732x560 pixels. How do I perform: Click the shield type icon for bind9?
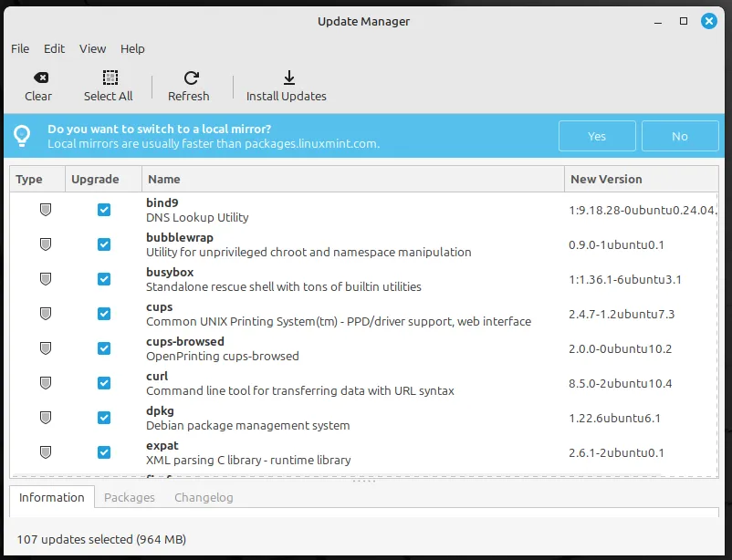[46, 210]
